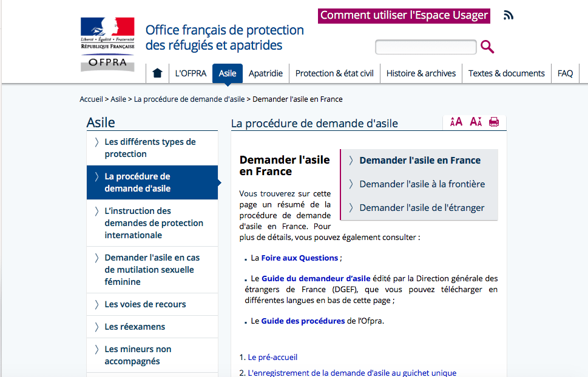This screenshot has height=377, width=588.
Task: Decrease text size with smaller A icon
Action: point(476,122)
